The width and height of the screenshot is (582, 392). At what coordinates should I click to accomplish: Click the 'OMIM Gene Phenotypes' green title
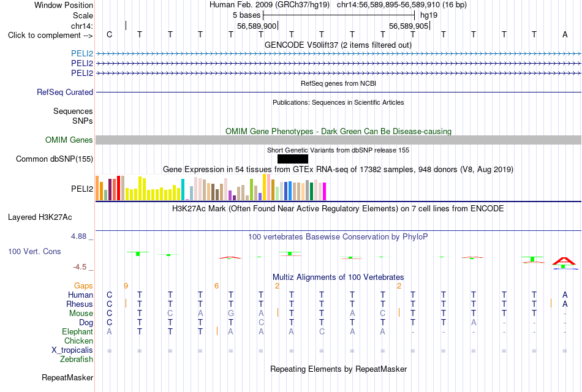339,132
